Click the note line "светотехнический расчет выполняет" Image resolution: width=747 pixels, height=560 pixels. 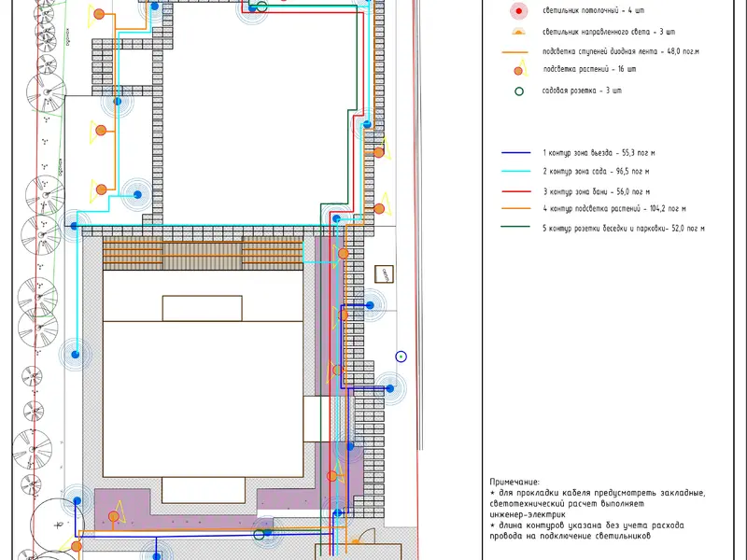click(567, 503)
